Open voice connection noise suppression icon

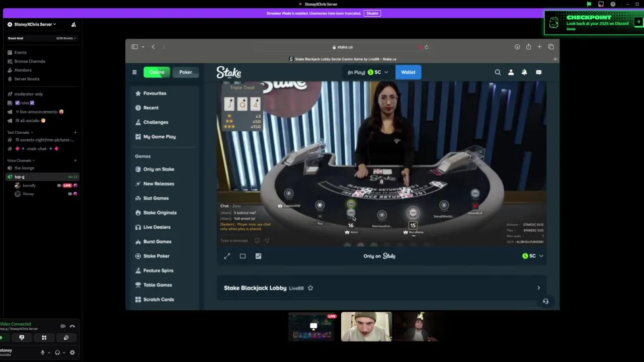click(x=63, y=326)
